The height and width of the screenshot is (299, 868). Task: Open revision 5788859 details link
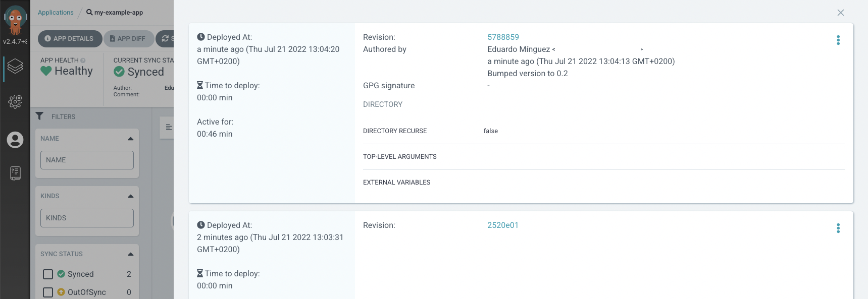point(503,37)
